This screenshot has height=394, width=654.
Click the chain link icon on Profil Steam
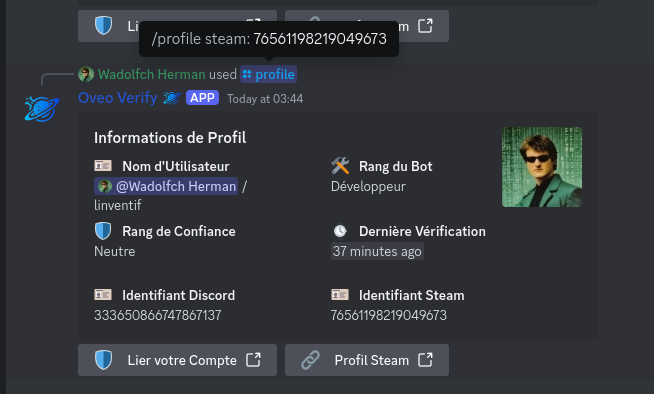310,360
